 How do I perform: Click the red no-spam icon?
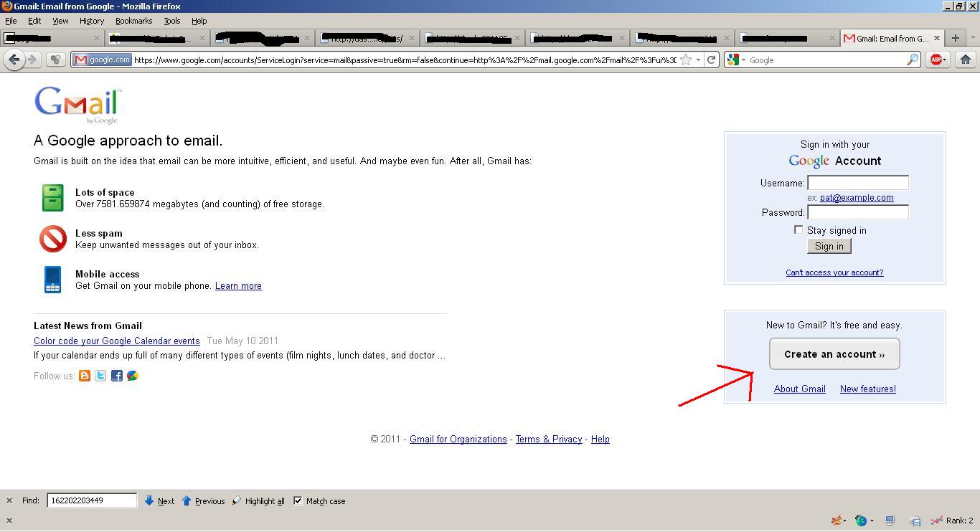pos(52,239)
